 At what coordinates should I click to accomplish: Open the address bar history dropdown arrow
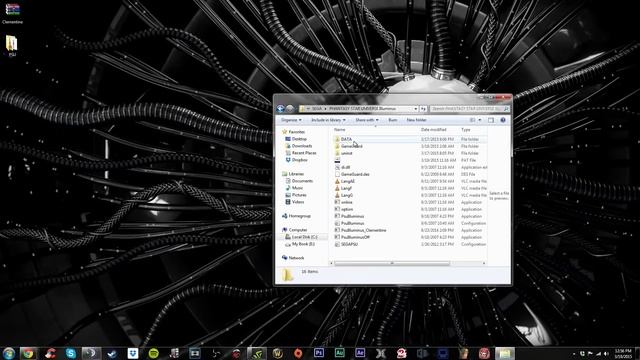click(416, 109)
